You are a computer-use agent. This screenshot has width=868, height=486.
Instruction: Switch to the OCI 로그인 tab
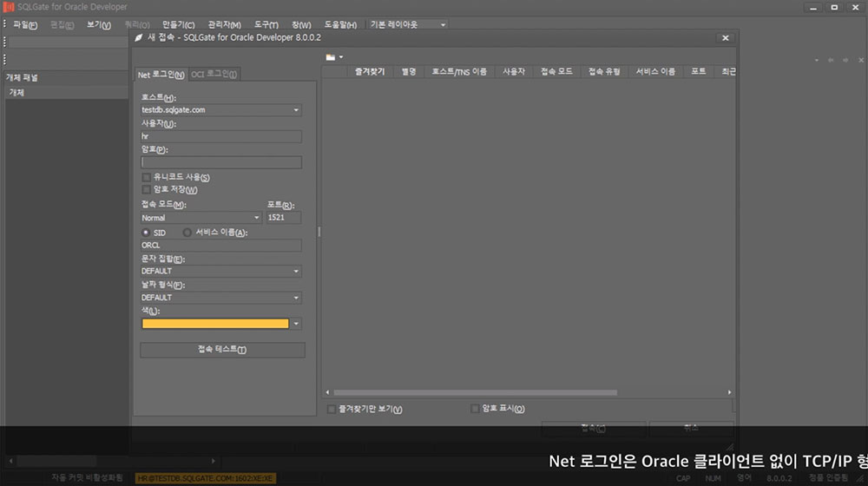point(214,74)
